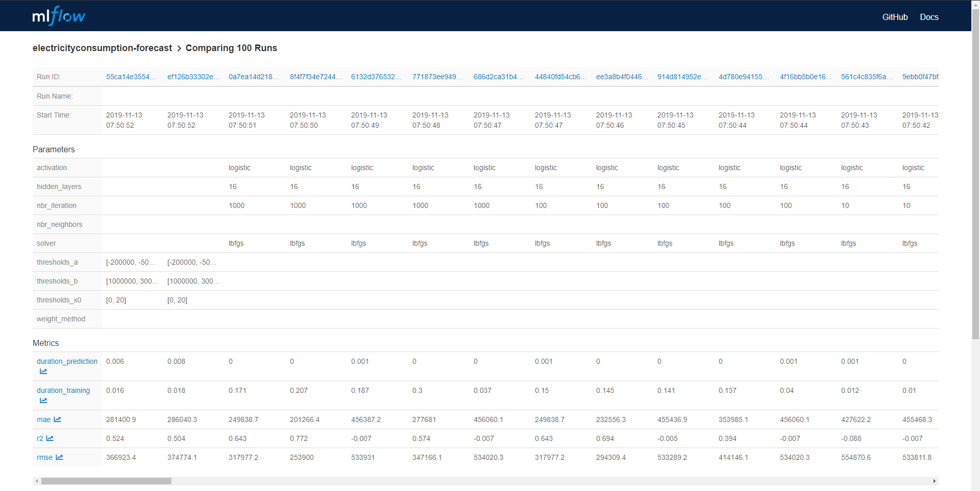Select the r2 metric label
This screenshot has height=491, width=980.
(40, 438)
